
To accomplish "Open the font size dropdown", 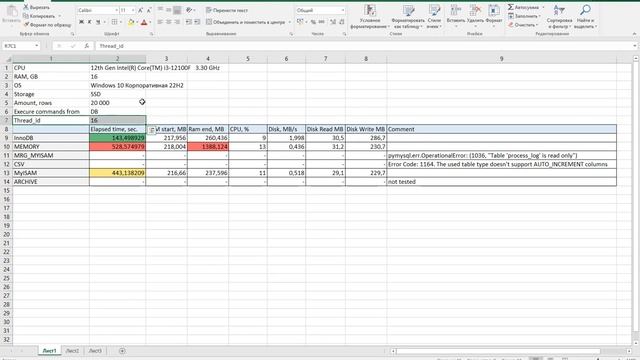I will pyautogui.click(x=133, y=10).
